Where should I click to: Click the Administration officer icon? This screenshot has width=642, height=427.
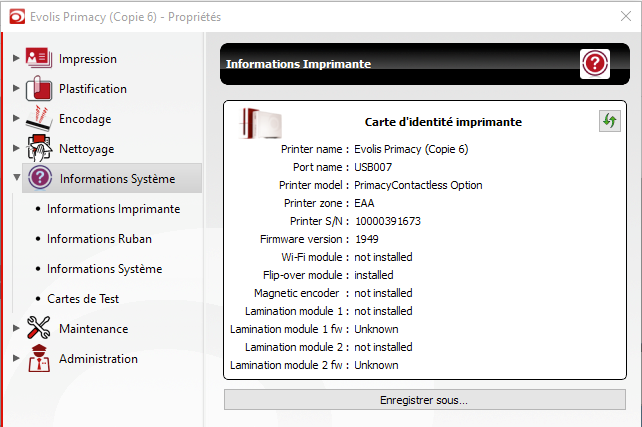[39, 358]
